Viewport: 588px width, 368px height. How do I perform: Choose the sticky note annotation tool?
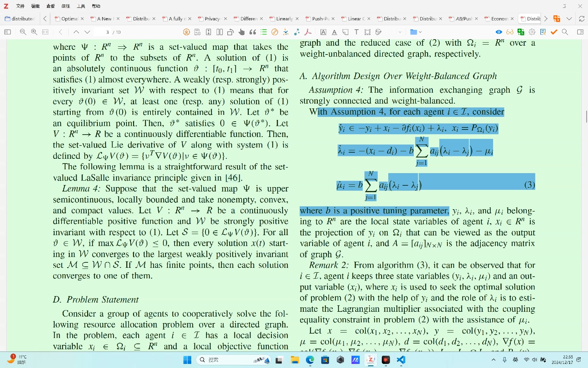(345, 32)
